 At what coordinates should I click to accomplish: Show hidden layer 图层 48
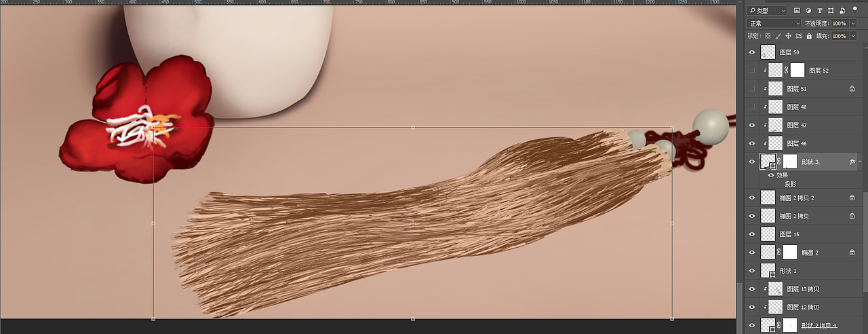coord(751,107)
